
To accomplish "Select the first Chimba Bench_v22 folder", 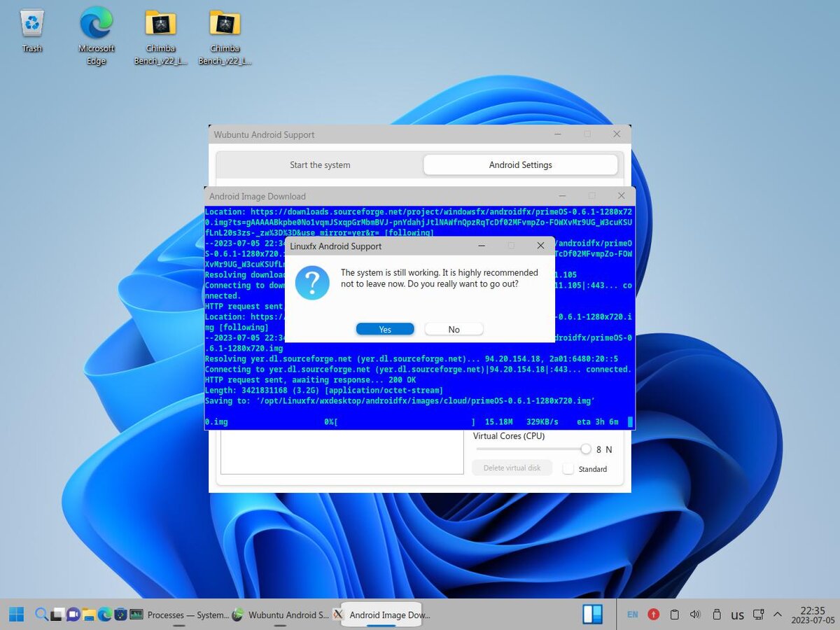I will 160,36.
